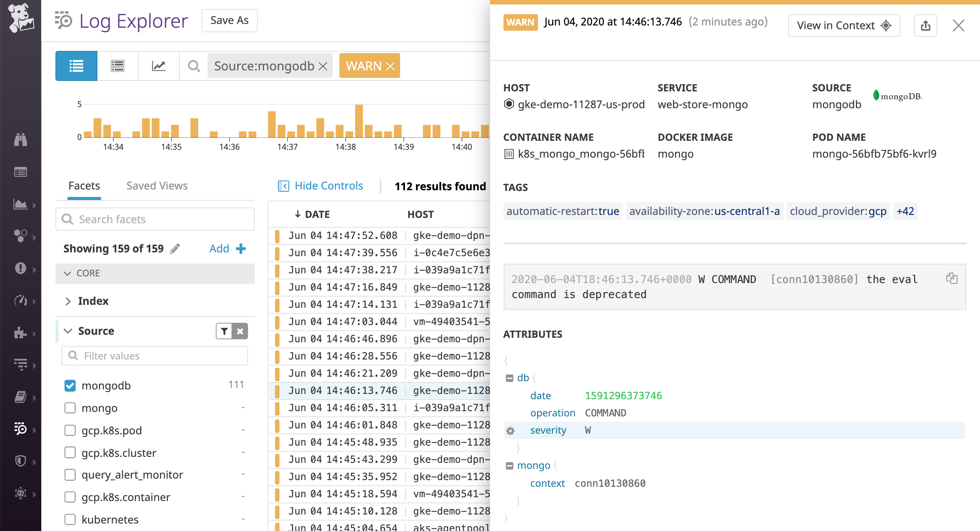Select the Monitors exclamation icon in sidebar
980x531 pixels.
[x=21, y=268]
